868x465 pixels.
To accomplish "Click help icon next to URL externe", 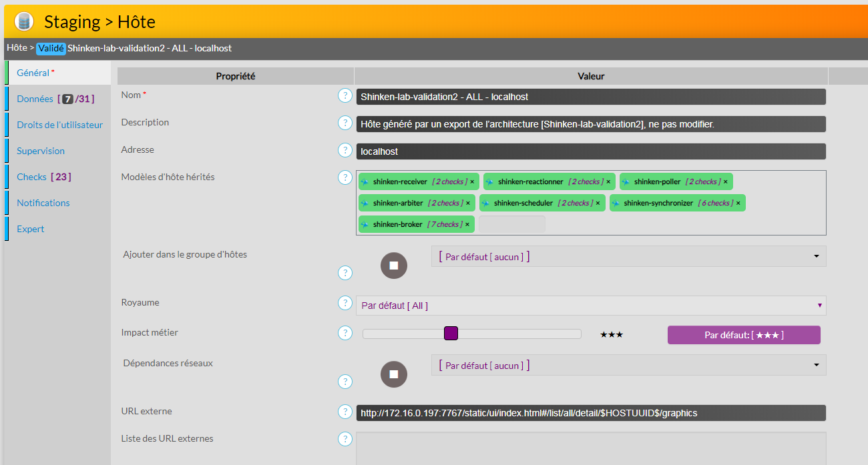I will tap(345, 412).
